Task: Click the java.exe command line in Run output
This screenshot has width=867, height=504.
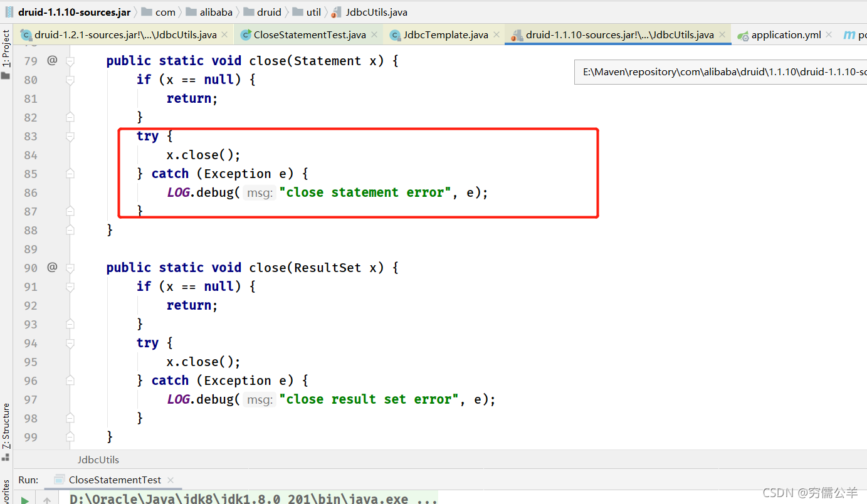Action: pyautogui.click(x=253, y=500)
